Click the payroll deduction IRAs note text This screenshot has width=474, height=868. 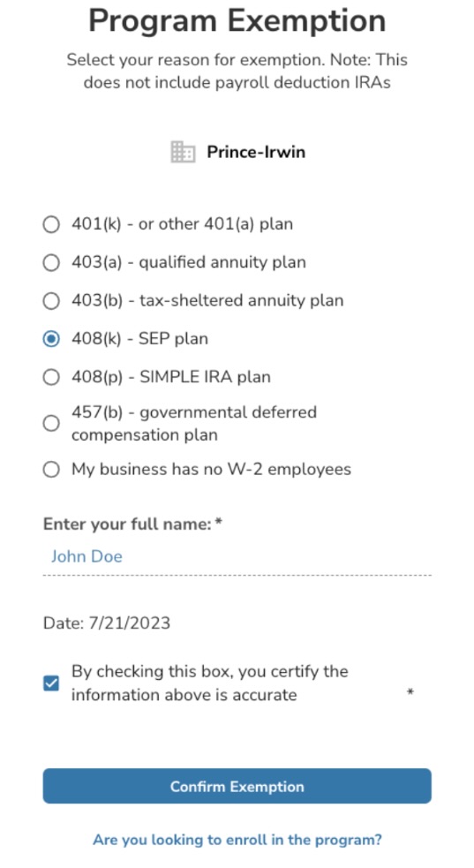[x=237, y=71]
